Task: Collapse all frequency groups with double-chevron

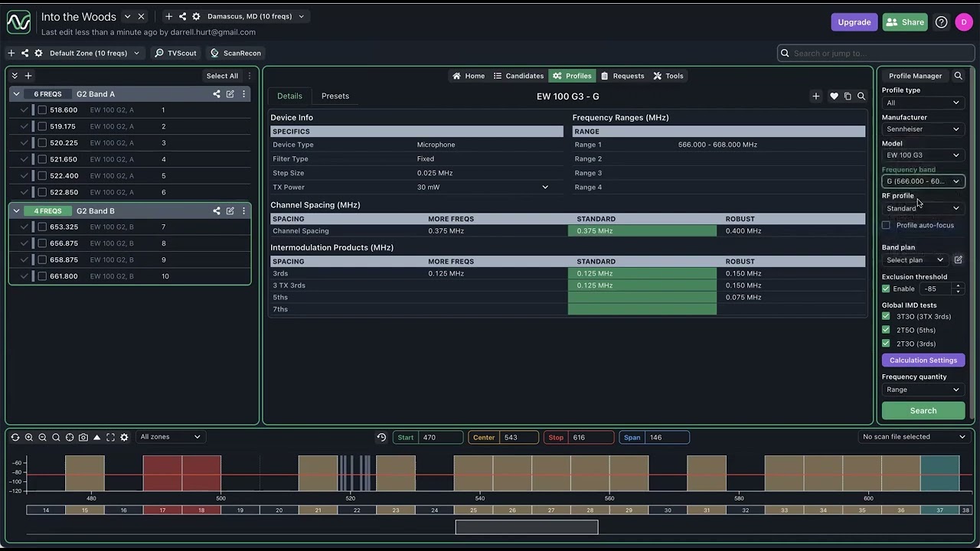Action: [x=15, y=76]
